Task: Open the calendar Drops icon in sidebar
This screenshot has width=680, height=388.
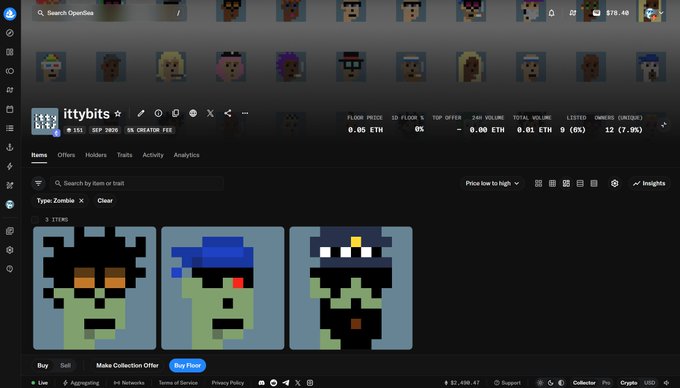Action: 10,109
